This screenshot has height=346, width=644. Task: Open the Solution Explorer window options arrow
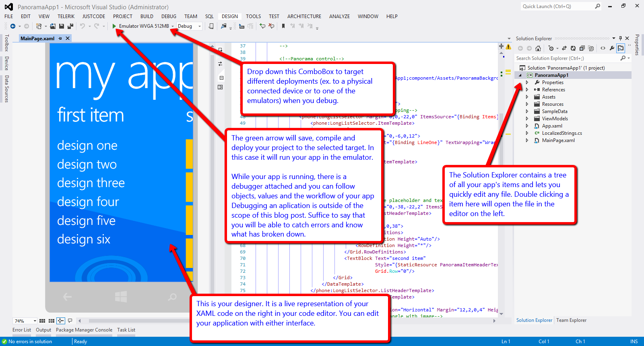613,38
